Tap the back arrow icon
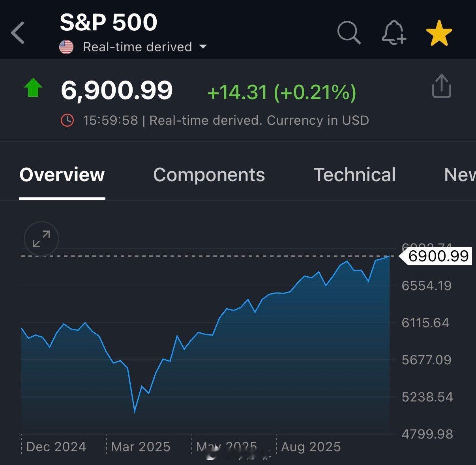 click(x=18, y=32)
